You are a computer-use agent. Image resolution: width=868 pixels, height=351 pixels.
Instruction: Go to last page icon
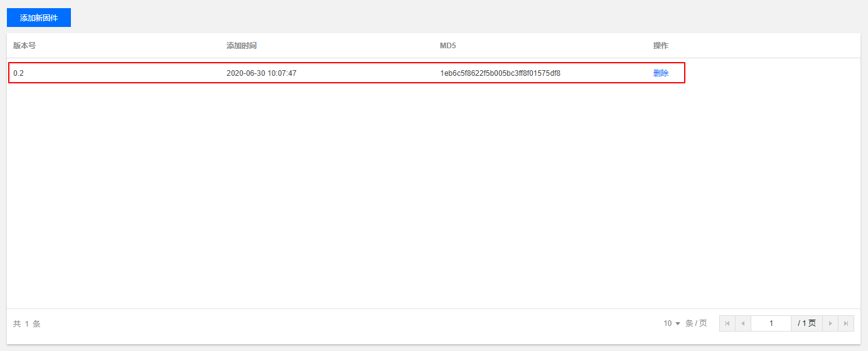(846, 323)
